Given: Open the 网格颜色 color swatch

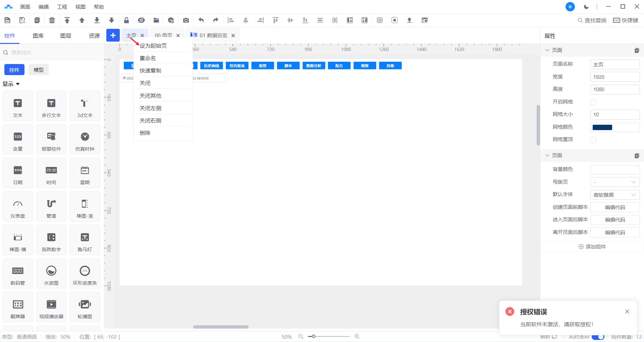Looking at the screenshot, I should tap(602, 127).
